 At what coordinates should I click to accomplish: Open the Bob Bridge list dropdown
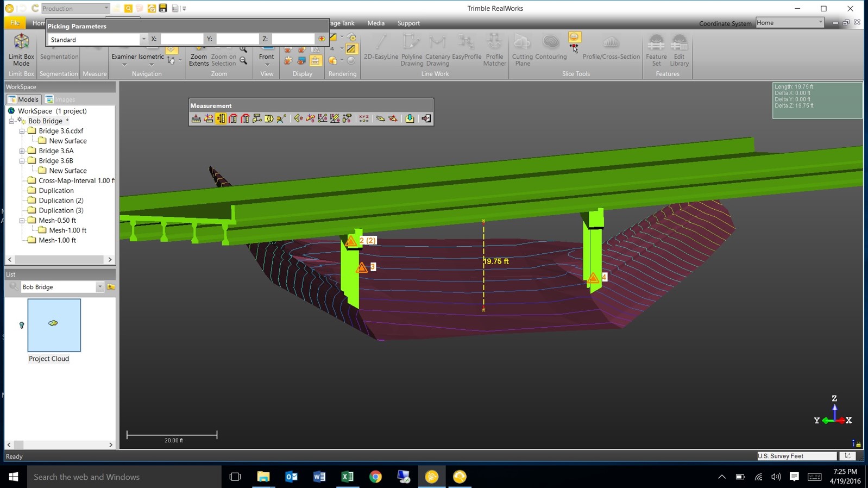pyautogui.click(x=99, y=287)
